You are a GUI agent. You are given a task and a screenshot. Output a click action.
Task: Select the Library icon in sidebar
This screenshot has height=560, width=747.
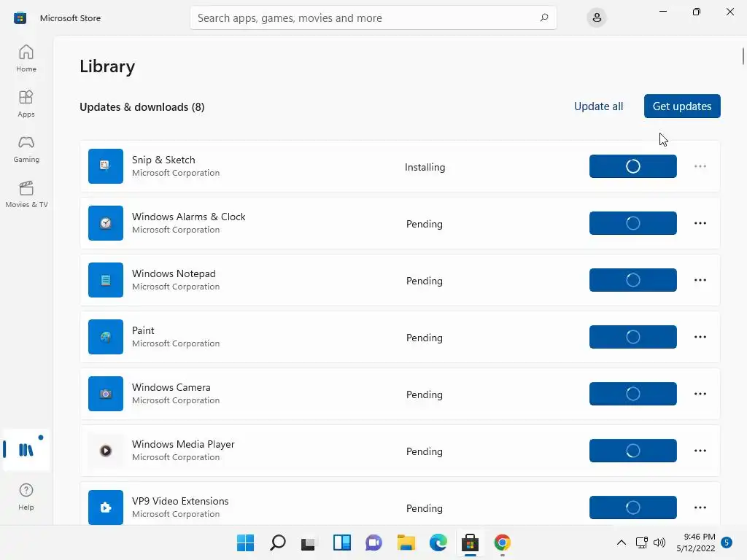pyautogui.click(x=26, y=449)
